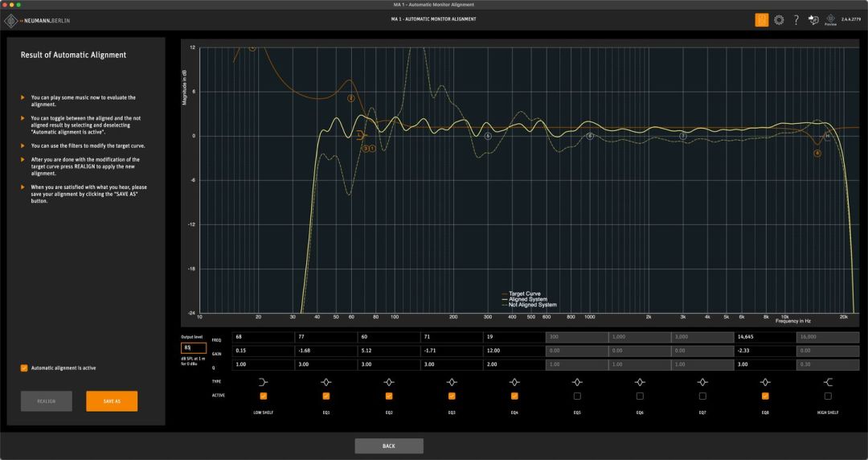Click the LOW SHELF column label
The height and width of the screenshot is (460, 868).
[263, 413]
